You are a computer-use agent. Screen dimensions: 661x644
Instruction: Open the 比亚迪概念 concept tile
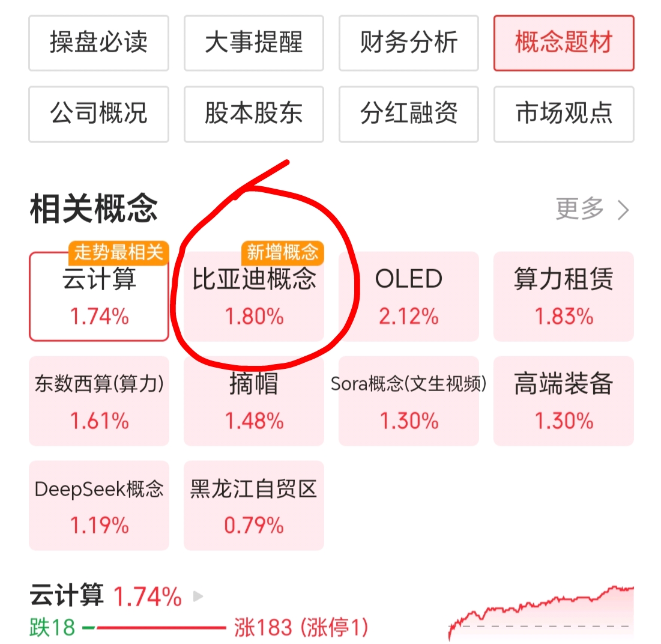[254, 297]
